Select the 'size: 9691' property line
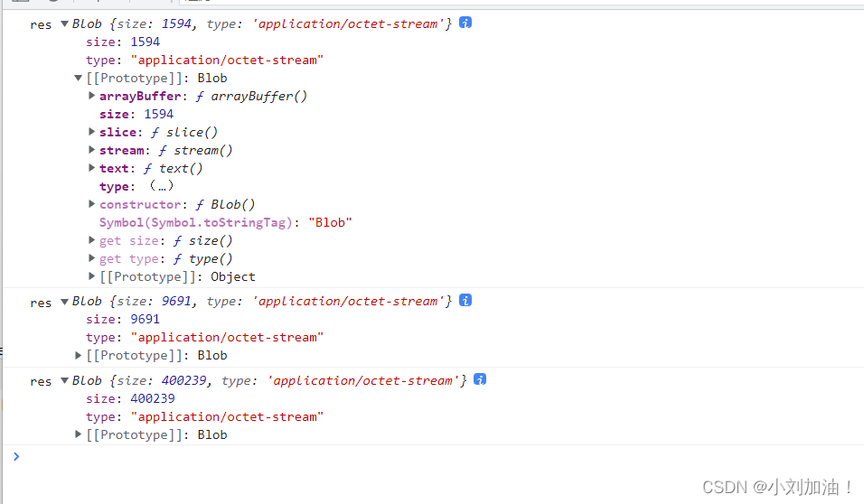 pyautogui.click(x=123, y=320)
